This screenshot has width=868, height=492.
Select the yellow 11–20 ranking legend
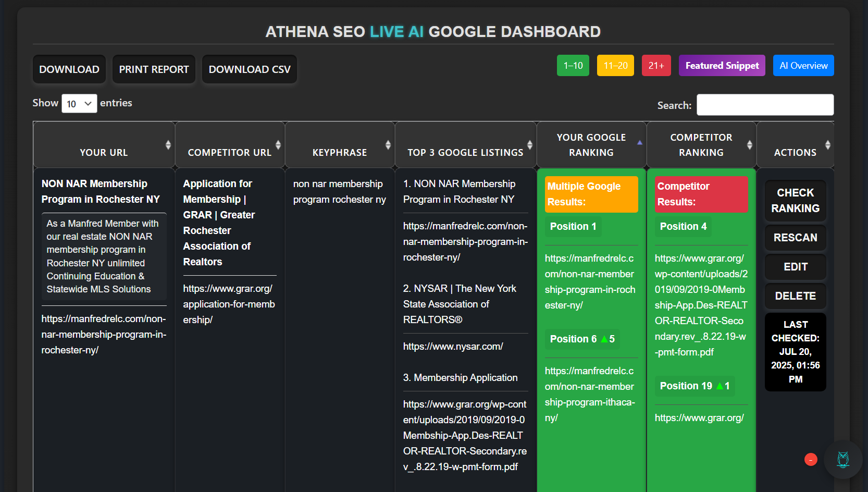click(x=615, y=66)
